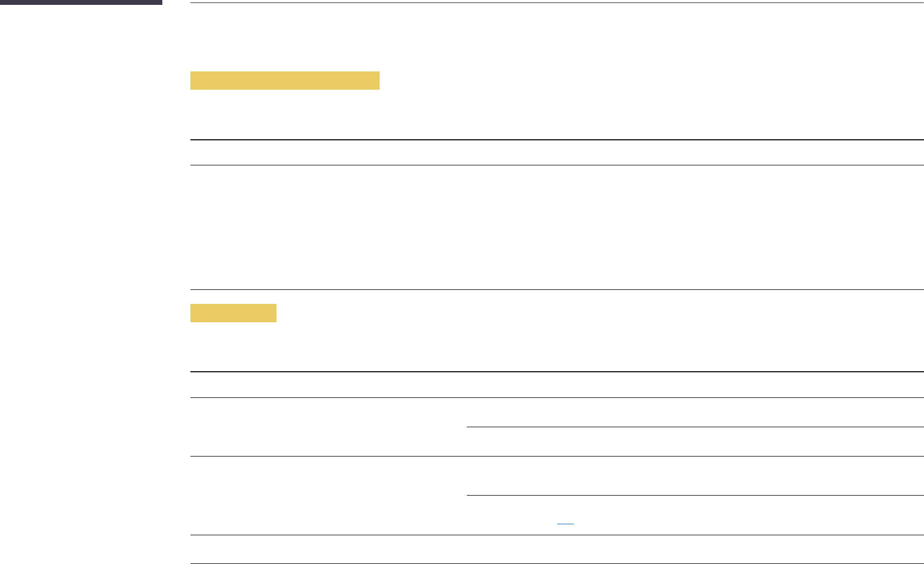Click the dark bar at the top-left corner
The width and height of the screenshot is (924, 564).
pyautogui.click(x=81, y=2)
